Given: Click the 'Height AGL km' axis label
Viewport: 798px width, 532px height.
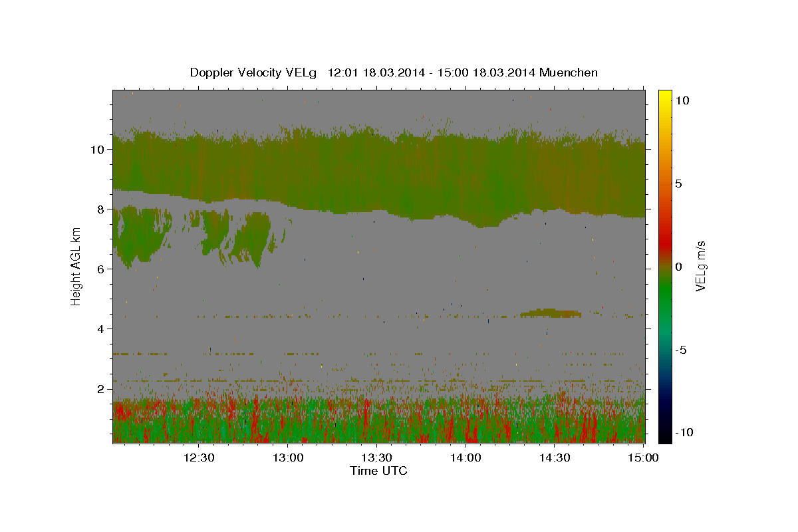Looking at the screenshot, I should click(76, 266).
